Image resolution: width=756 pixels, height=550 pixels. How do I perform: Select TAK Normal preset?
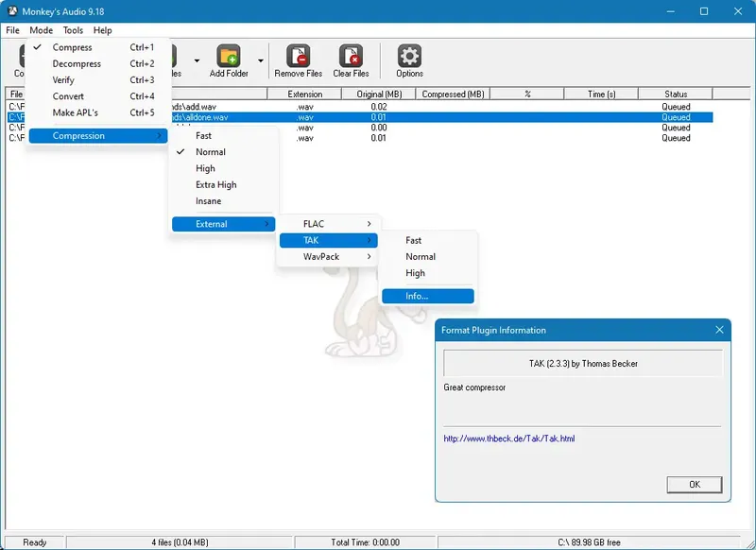pos(428,257)
